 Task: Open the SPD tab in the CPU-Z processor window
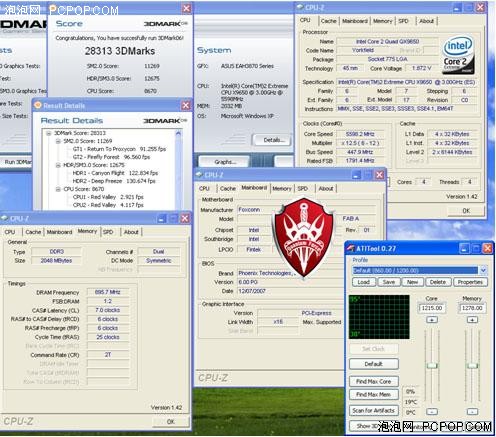click(403, 21)
